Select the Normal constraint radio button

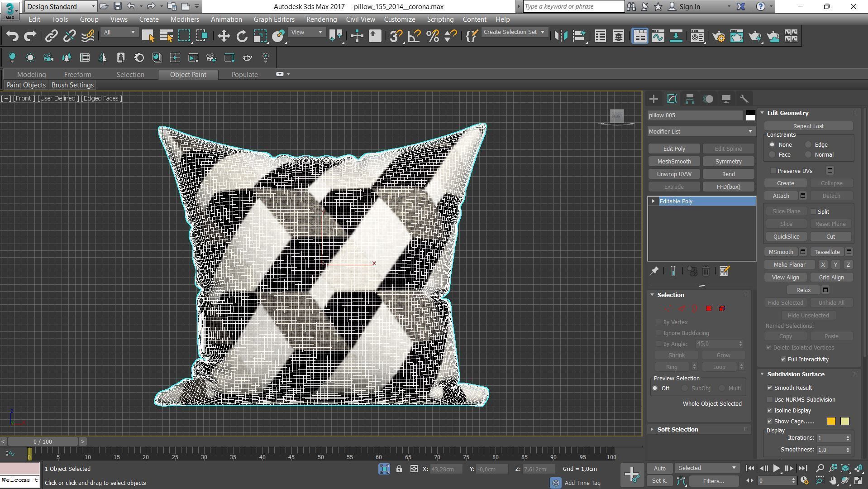(x=808, y=155)
